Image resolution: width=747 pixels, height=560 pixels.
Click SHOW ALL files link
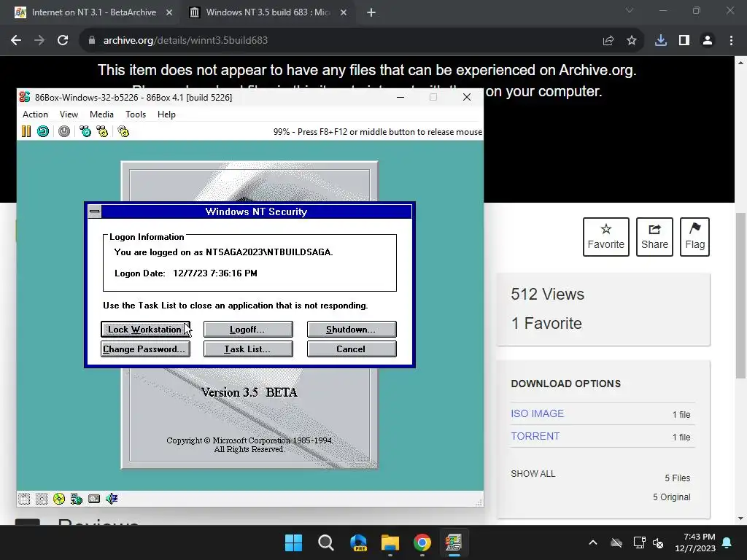[533, 474]
